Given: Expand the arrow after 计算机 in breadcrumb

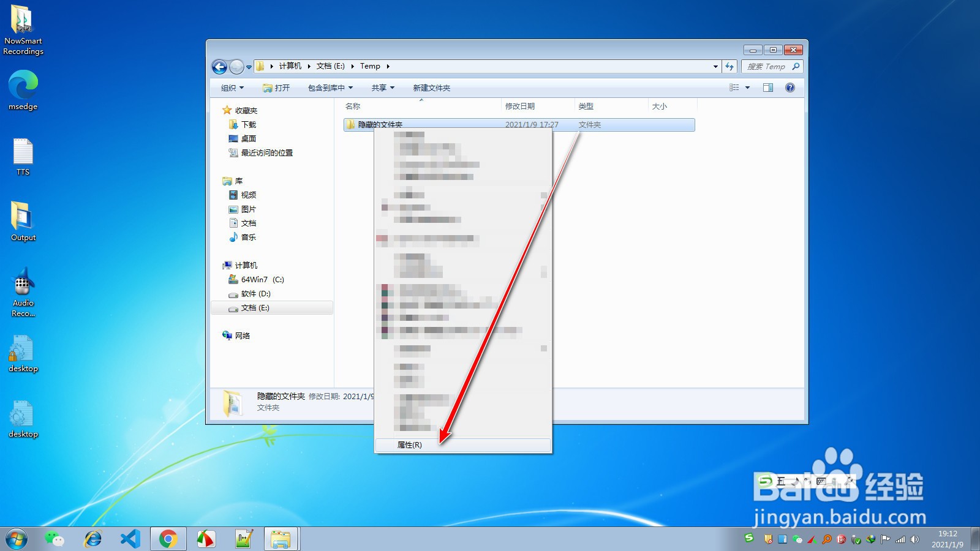Looking at the screenshot, I should click(309, 66).
